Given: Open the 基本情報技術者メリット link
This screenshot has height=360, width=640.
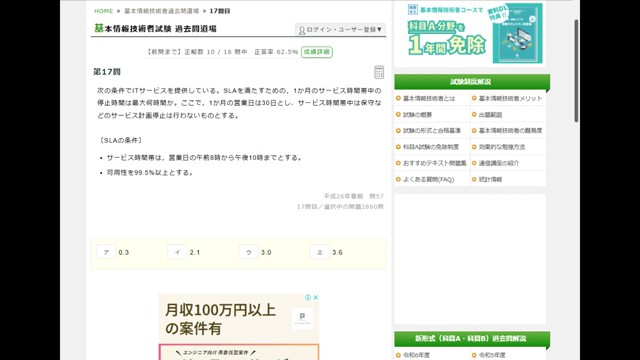Looking at the screenshot, I should (510, 98).
